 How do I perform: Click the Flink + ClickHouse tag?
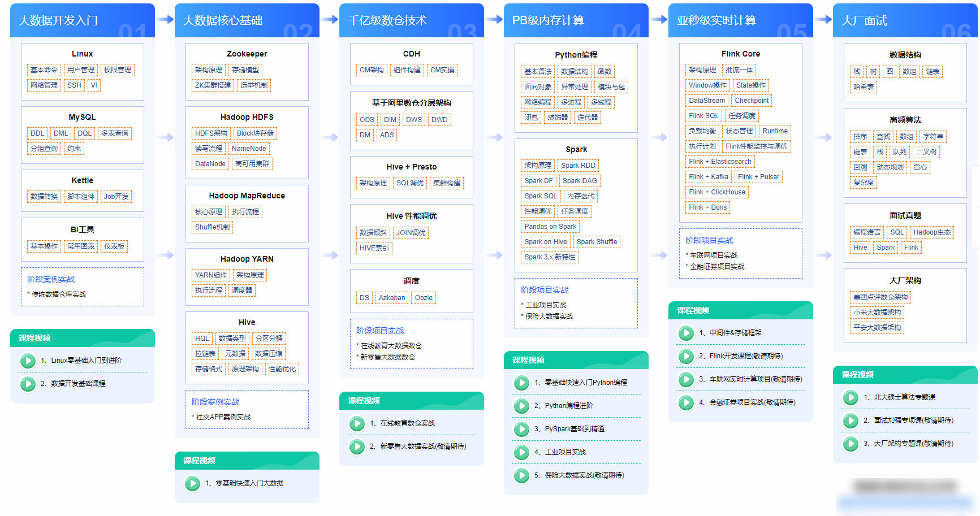click(x=717, y=192)
